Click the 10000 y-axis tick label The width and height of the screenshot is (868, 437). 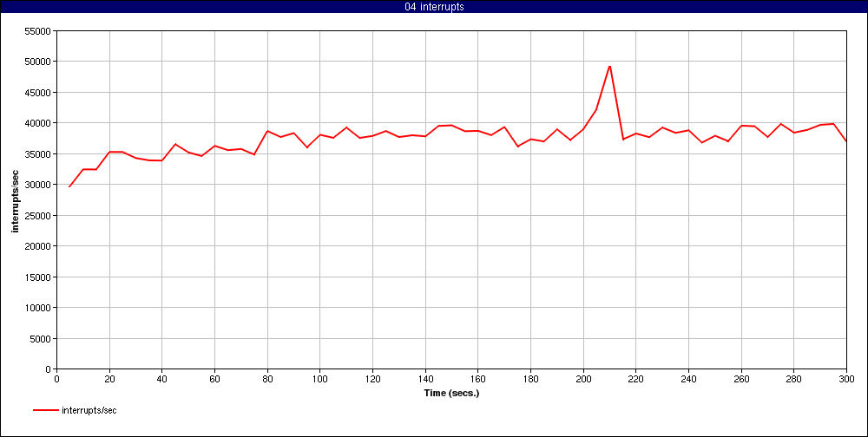(39, 308)
